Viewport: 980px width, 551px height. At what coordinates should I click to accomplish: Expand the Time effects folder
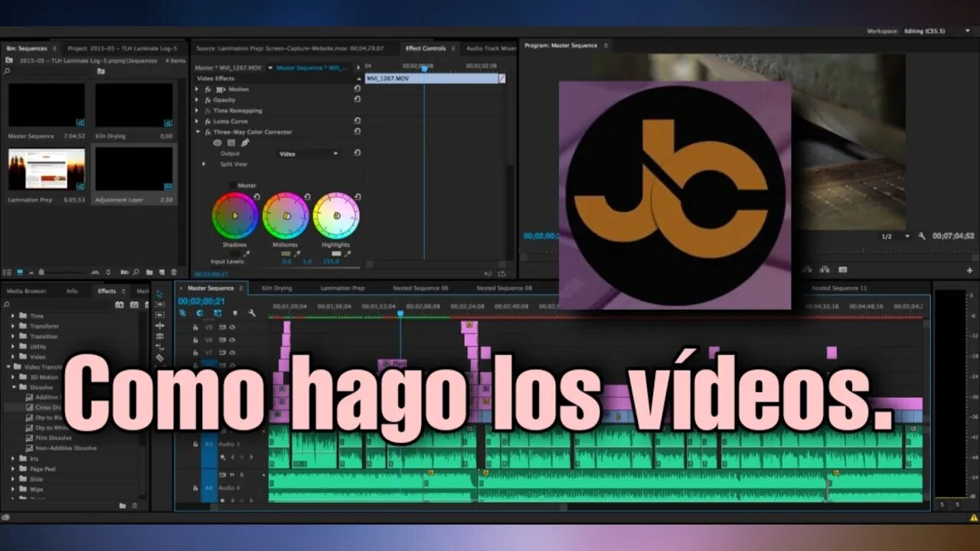click(13, 315)
